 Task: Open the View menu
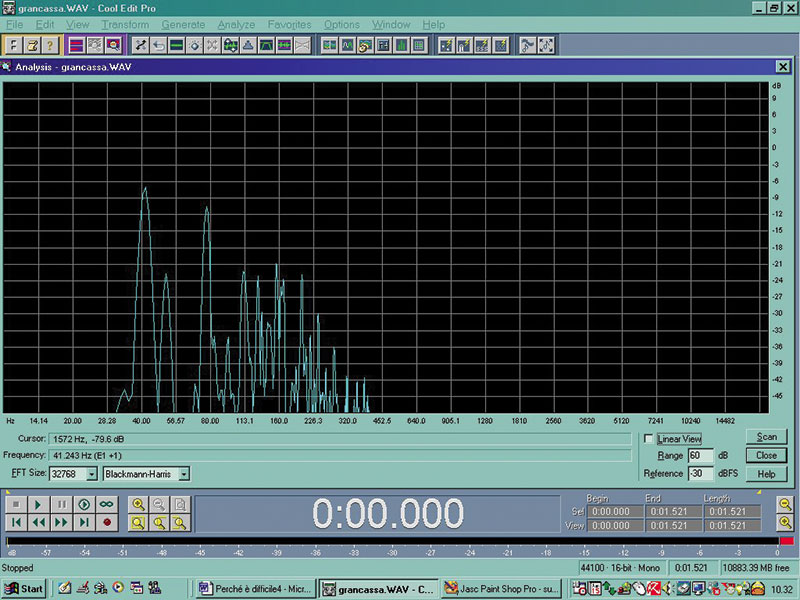(77, 24)
